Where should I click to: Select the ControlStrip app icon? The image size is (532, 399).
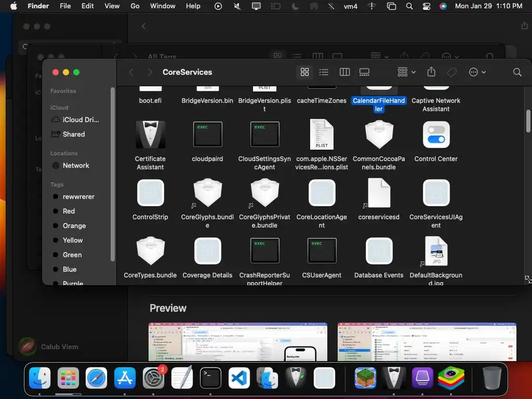click(150, 193)
